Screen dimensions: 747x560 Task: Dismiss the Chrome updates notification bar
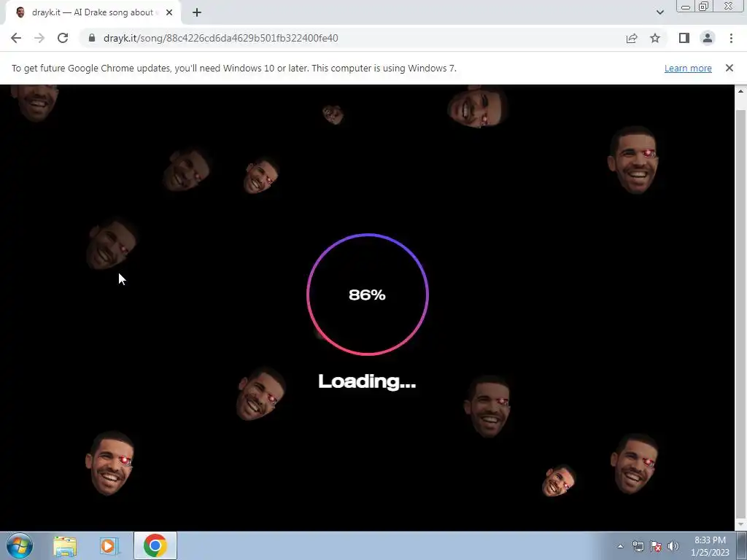[729, 68]
